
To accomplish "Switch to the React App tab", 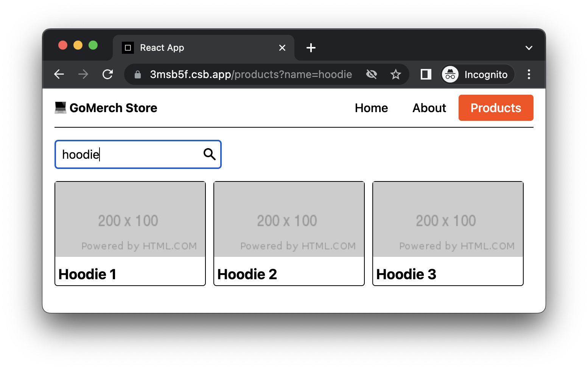I will (x=197, y=48).
